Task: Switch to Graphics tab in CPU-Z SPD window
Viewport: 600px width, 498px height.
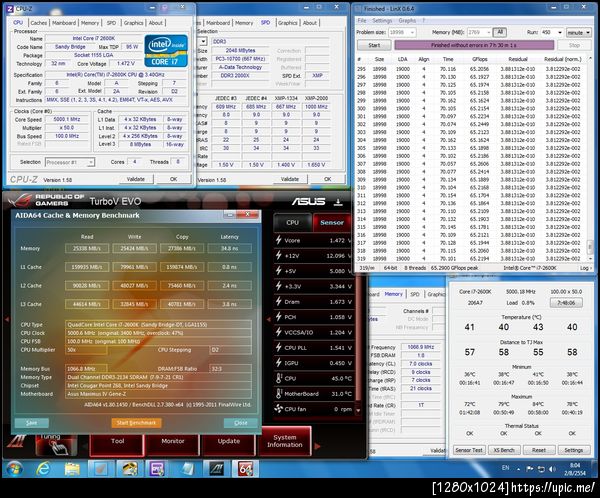Action: (287, 23)
